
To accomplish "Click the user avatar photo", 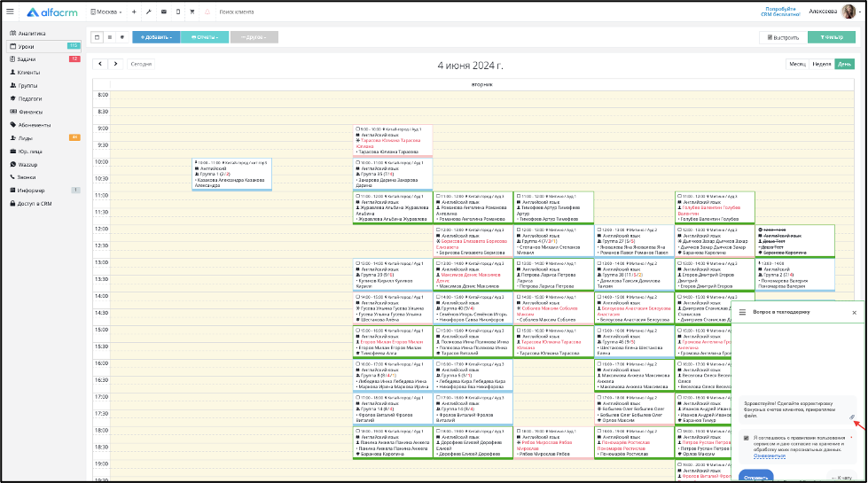I will click(848, 11).
